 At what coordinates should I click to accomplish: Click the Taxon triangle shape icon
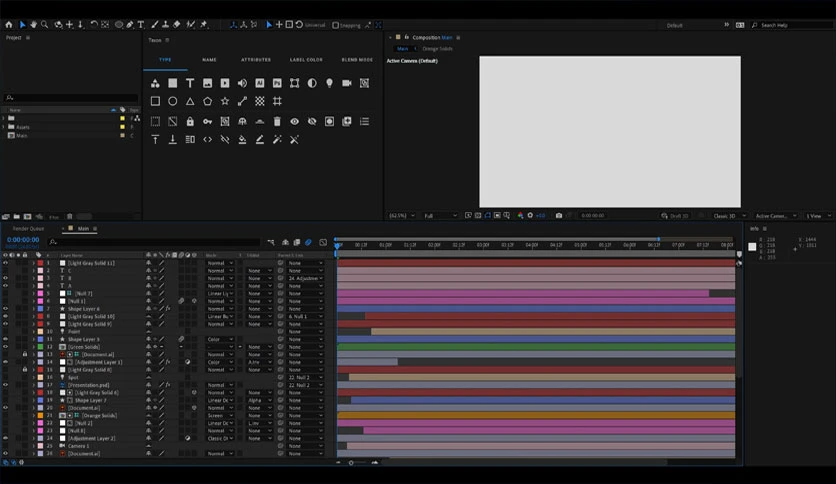coord(190,101)
